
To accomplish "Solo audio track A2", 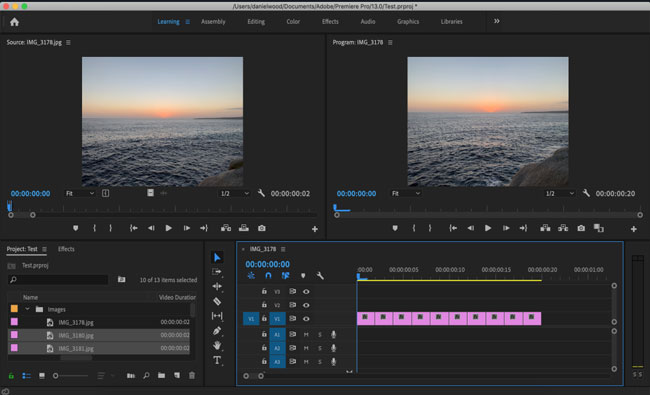I will 320,348.
